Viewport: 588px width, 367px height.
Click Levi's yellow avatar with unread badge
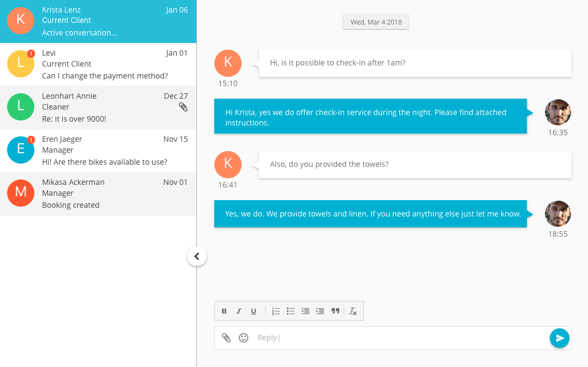coord(21,64)
